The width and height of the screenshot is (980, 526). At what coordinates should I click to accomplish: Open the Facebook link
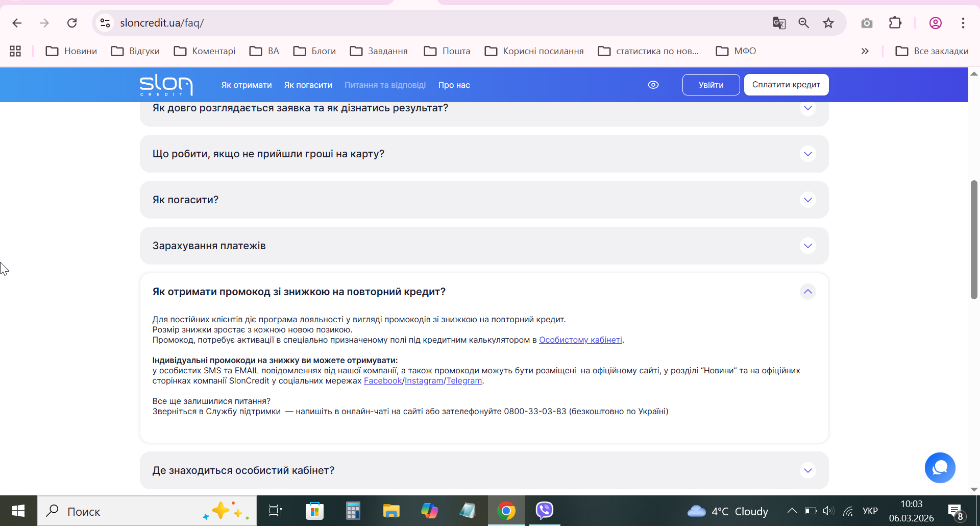pos(383,380)
